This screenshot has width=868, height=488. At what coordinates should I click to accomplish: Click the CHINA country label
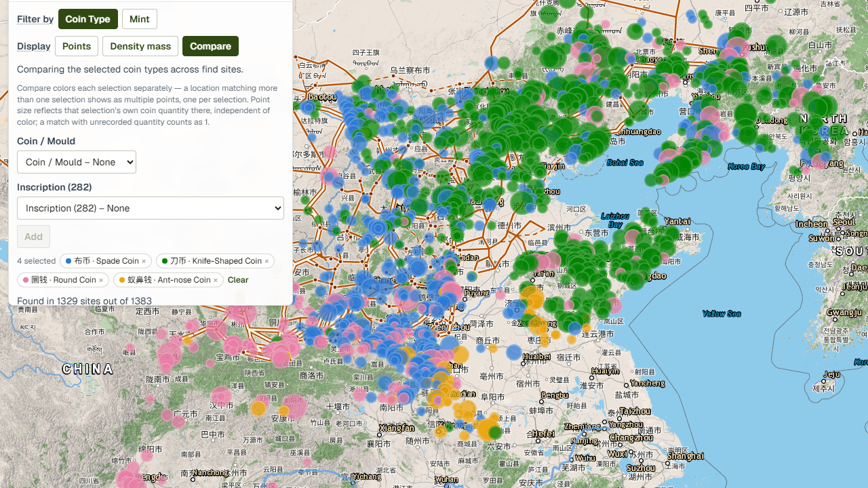click(x=88, y=369)
